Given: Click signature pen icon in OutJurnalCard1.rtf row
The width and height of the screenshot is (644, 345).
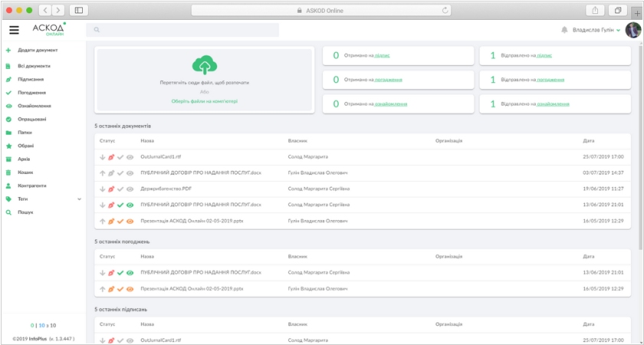Looking at the screenshot, I should [x=111, y=156].
